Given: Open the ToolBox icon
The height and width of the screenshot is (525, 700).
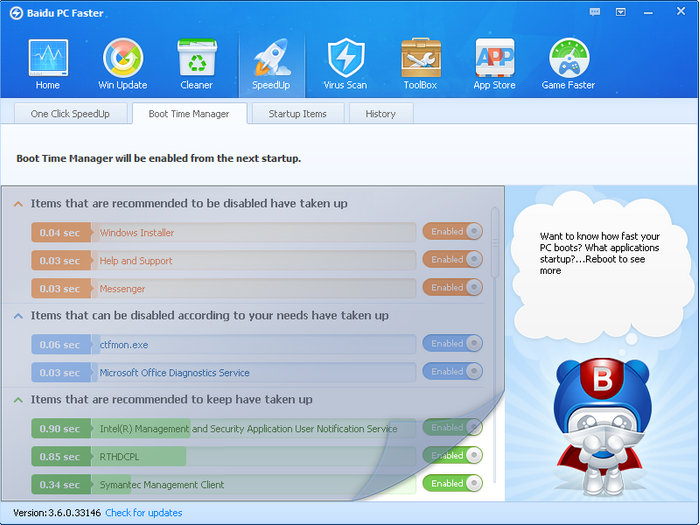Looking at the screenshot, I should 421,58.
